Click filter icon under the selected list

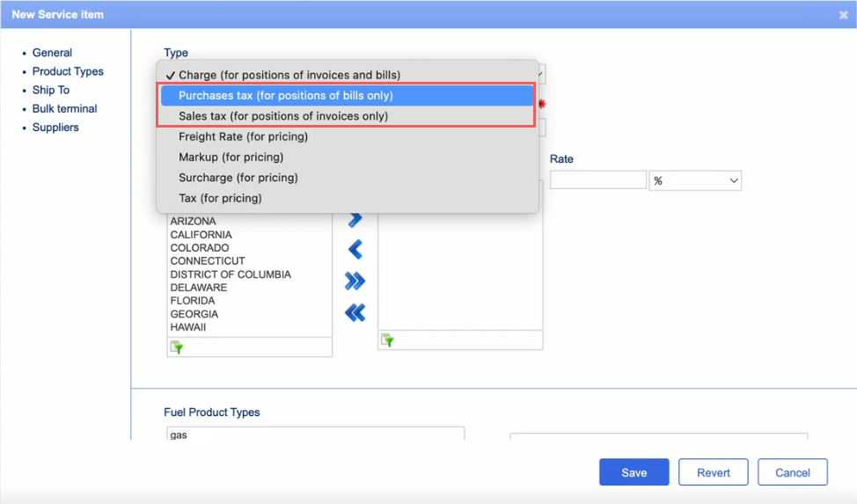pos(388,340)
